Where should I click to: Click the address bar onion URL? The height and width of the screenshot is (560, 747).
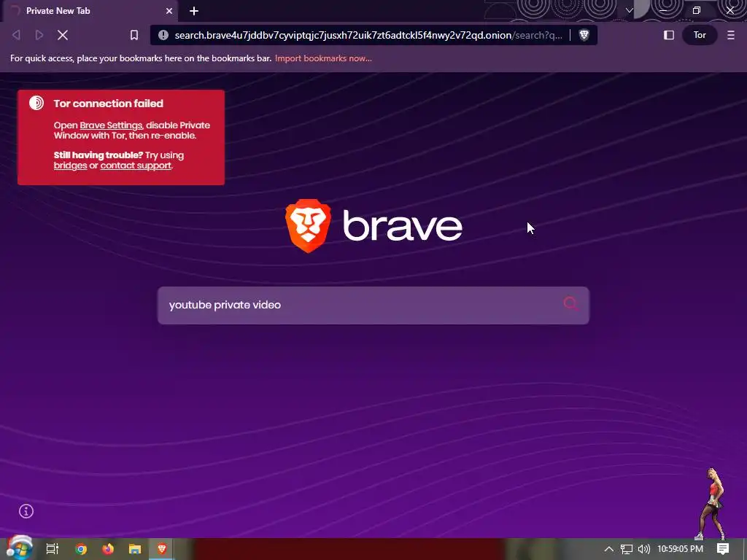click(368, 35)
